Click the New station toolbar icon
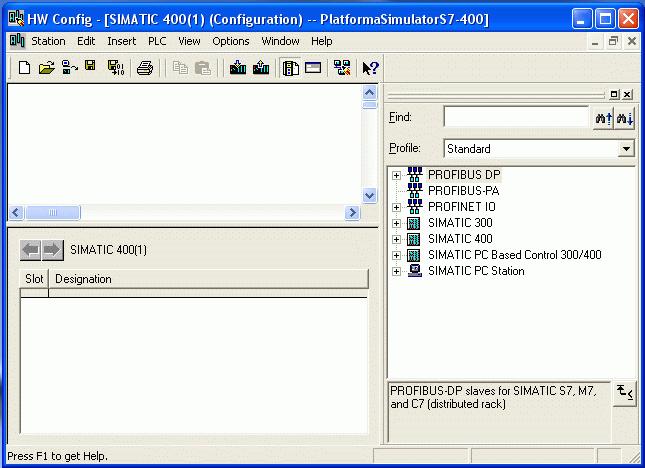 pyautogui.click(x=25, y=67)
